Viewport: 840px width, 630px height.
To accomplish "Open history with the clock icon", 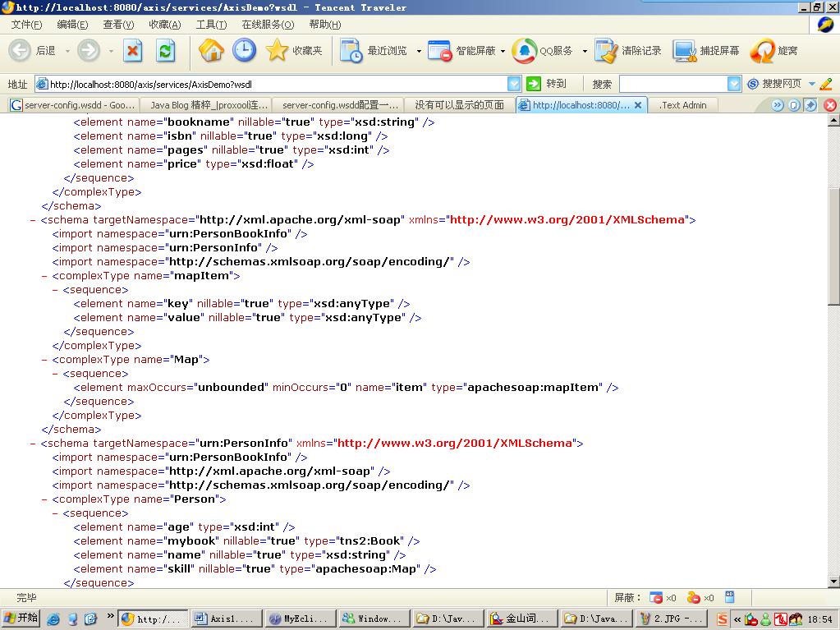I will [245, 50].
